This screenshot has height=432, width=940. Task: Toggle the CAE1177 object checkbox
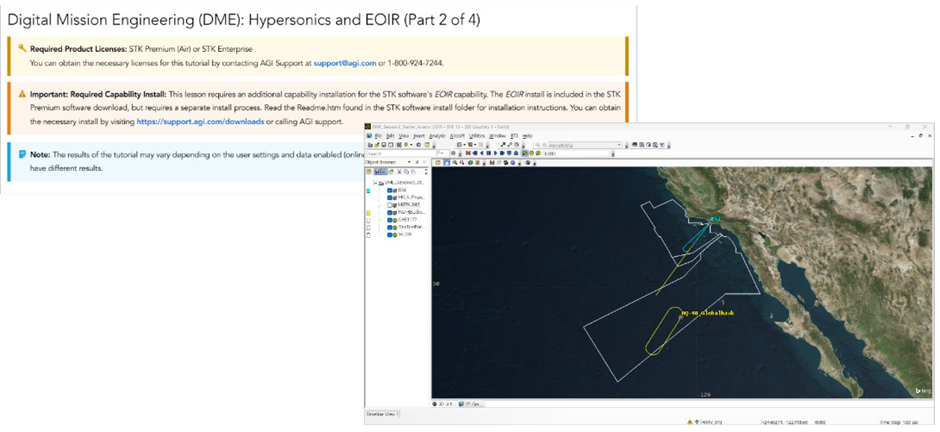click(390, 220)
